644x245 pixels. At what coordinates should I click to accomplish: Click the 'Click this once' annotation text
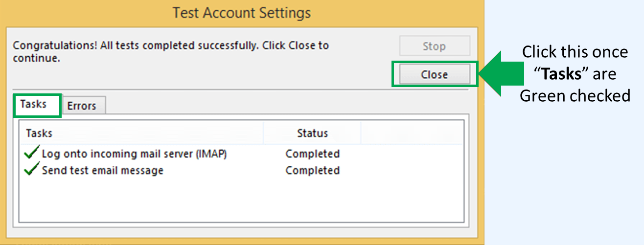(x=575, y=52)
